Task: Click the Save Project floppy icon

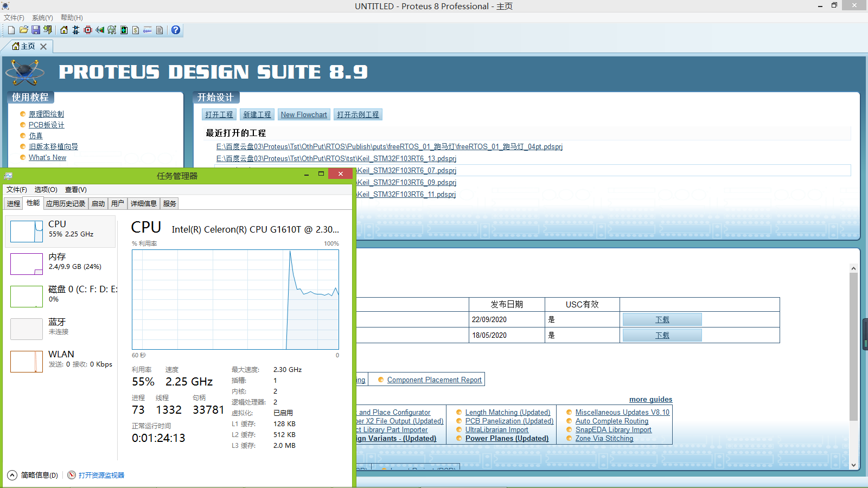Action: tap(36, 30)
